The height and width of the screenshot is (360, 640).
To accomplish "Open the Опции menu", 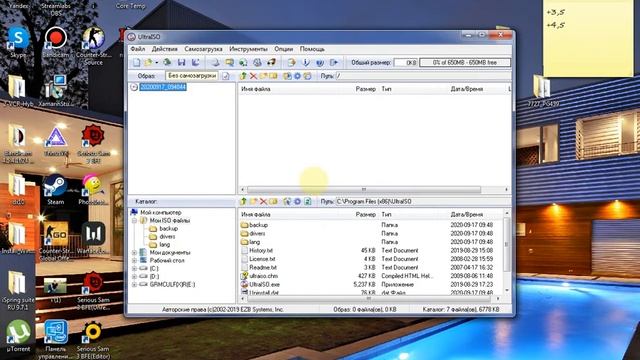I will click(284, 49).
